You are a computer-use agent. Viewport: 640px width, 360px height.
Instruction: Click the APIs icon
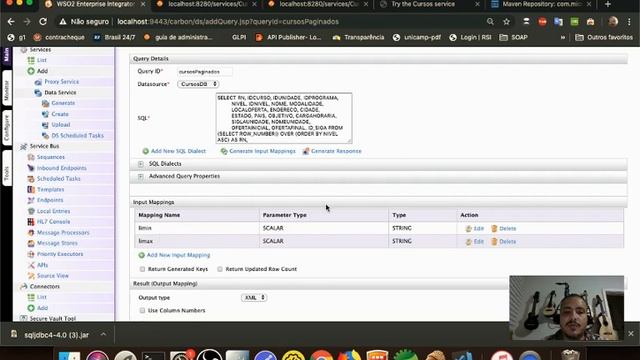(x=31, y=265)
